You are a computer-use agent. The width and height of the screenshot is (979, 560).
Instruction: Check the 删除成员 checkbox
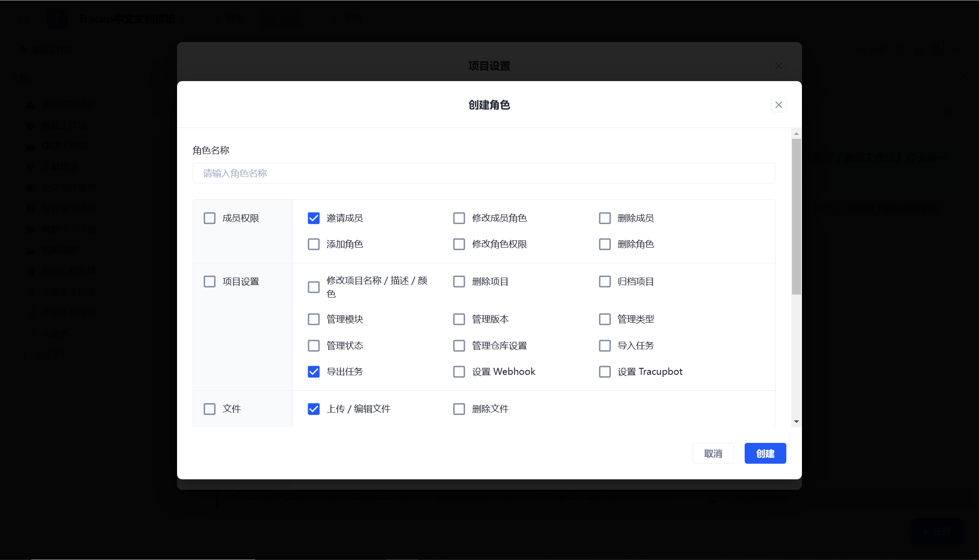click(604, 218)
